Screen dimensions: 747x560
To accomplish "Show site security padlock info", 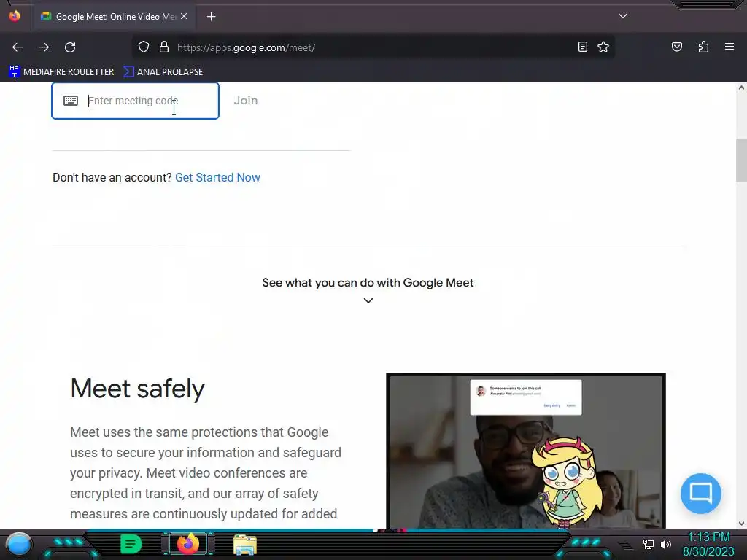I will click(x=164, y=47).
